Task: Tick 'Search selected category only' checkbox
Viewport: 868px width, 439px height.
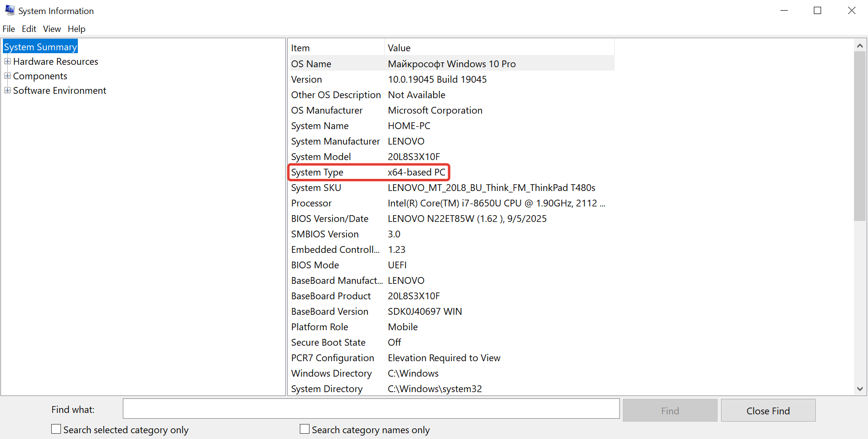Action: 57,429
